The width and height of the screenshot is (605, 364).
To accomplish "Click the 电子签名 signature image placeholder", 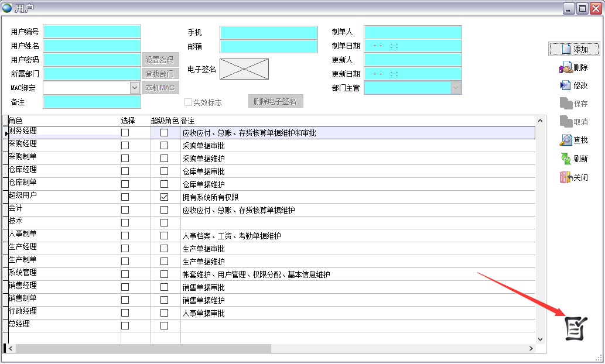I will [244, 69].
